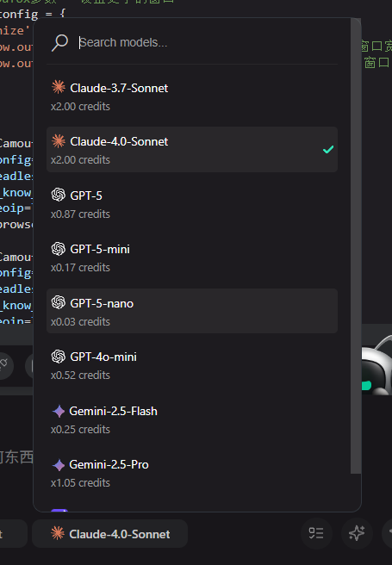Click the Gemini-2.5-Pro sparkle icon
This screenshot has height=565, width=392.
(59, 465)
